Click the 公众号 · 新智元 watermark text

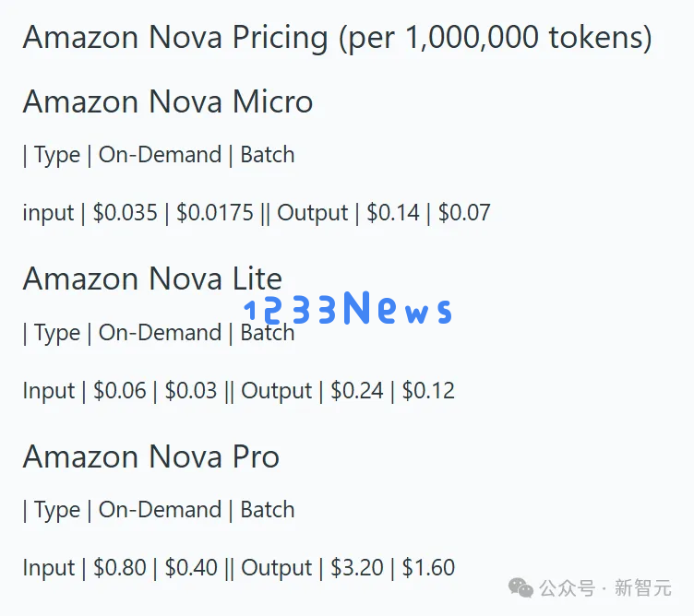(605, 588)
